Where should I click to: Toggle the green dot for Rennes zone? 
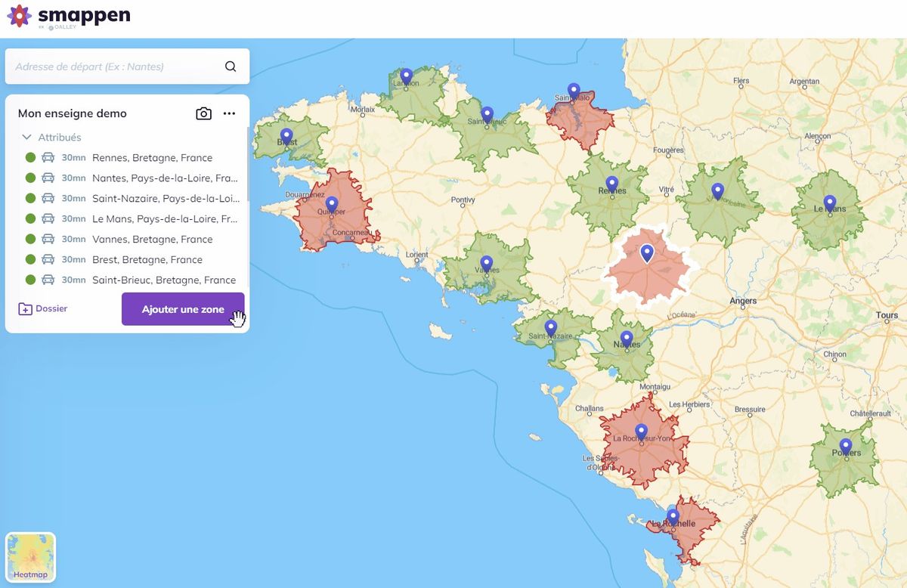pyautogui.click(x=30, y=158)
